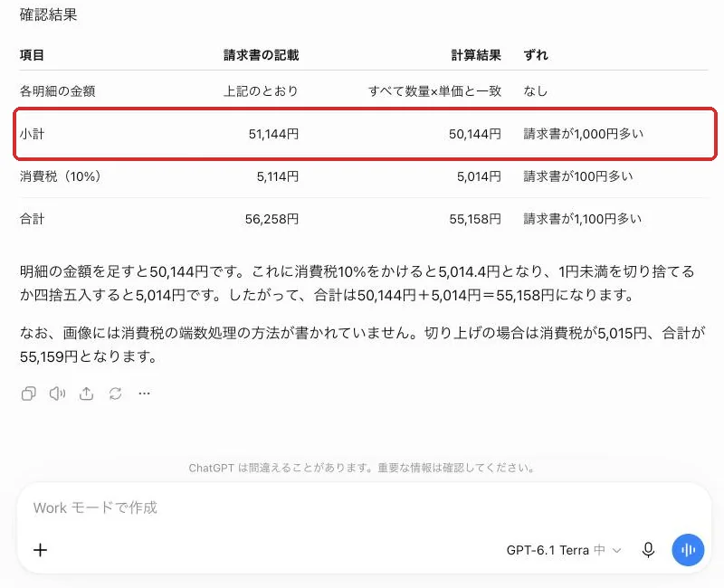Select the '請求書が100円多い' cell
The width and height of the screenshot is (724, 588).
[x=578, y=176]
